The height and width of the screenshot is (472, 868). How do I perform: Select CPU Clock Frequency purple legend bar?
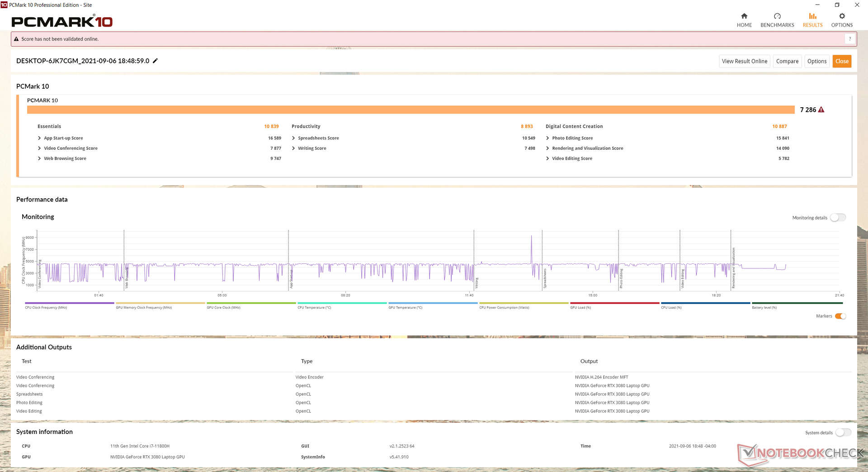70,303
